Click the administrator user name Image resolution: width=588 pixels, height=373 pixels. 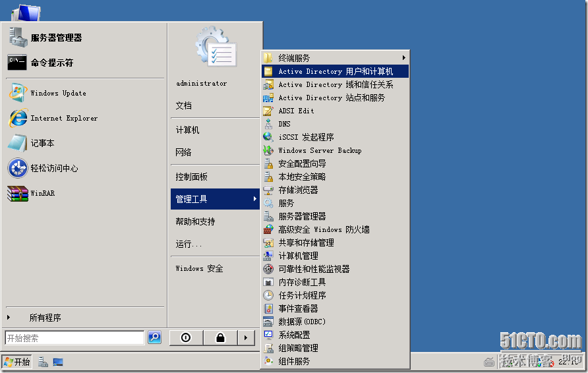201,83
